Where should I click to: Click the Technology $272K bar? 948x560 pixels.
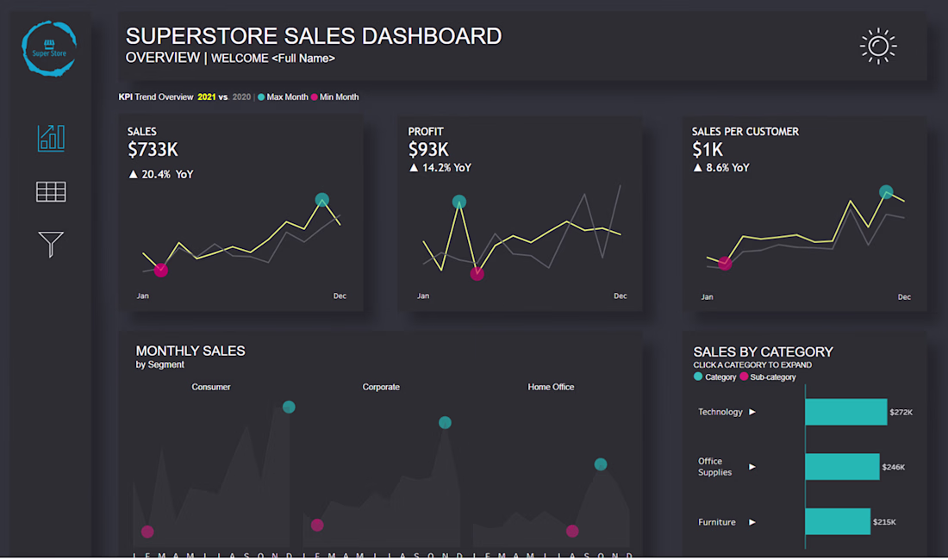click(845, 412)
